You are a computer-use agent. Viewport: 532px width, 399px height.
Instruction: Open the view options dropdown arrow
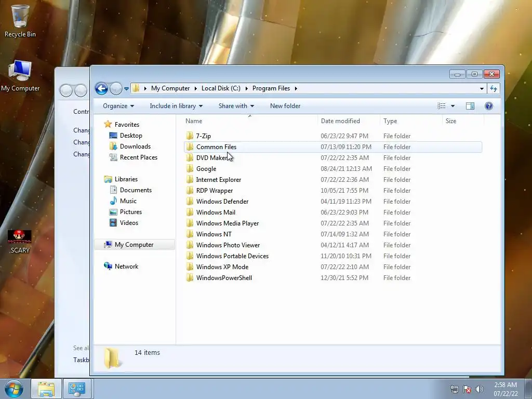click(x=453, y=106)
